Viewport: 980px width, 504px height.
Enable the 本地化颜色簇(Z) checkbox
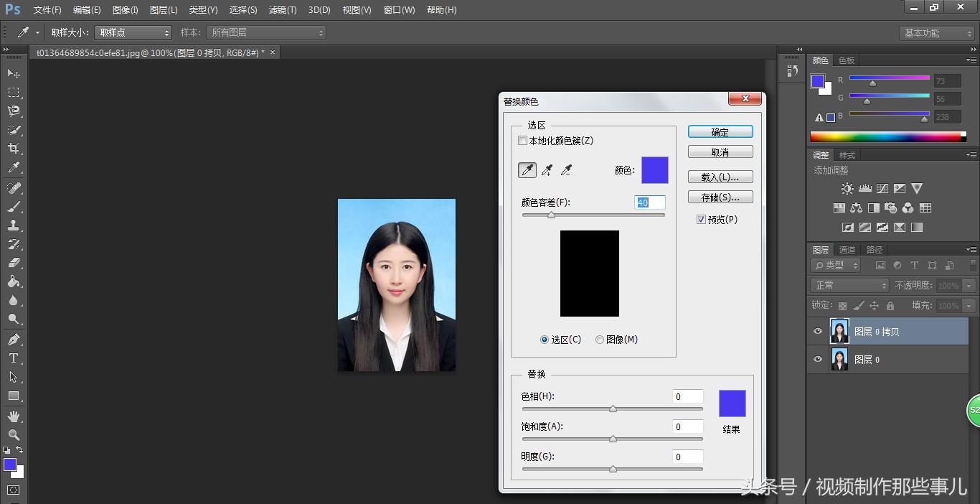point(523,141)
